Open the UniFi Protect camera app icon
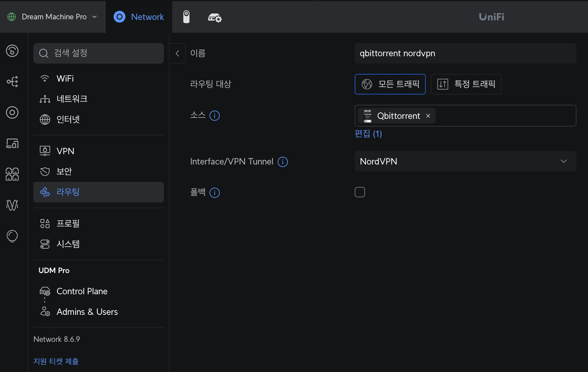Screen dimensions: 588x372 (186, 17)
